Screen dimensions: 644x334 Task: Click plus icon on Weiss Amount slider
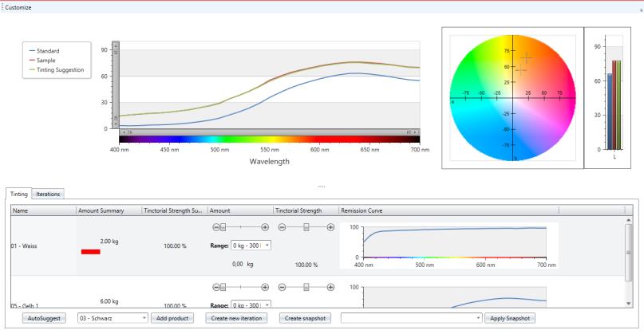coord(265,227)
